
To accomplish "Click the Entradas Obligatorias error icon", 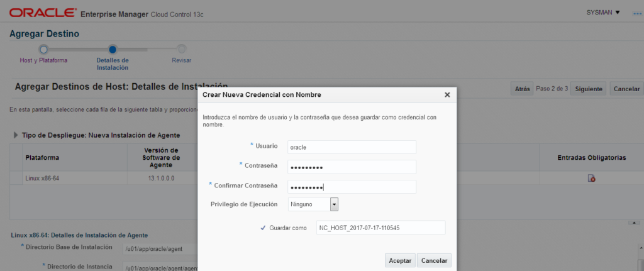I will pyautogui.click(x=592, y=178).
